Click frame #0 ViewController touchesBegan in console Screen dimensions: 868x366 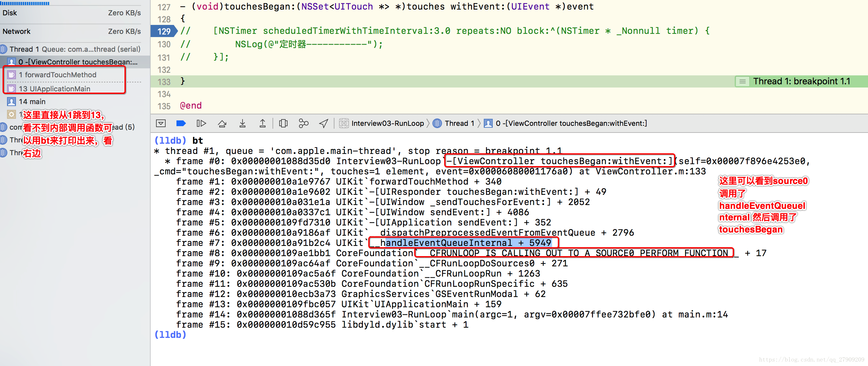tap(559, 161)
